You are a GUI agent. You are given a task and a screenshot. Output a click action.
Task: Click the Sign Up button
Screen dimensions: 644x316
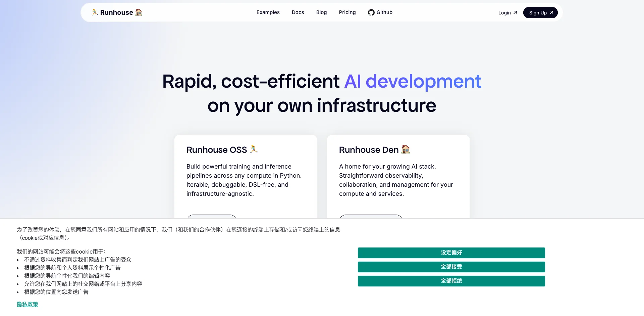pyautogui.click(x=540, y=13)
